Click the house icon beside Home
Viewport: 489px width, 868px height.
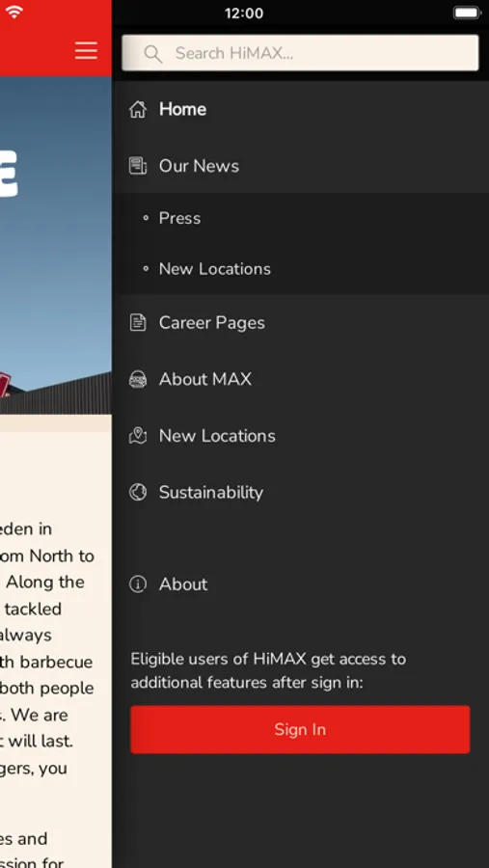tap(138, 110)
